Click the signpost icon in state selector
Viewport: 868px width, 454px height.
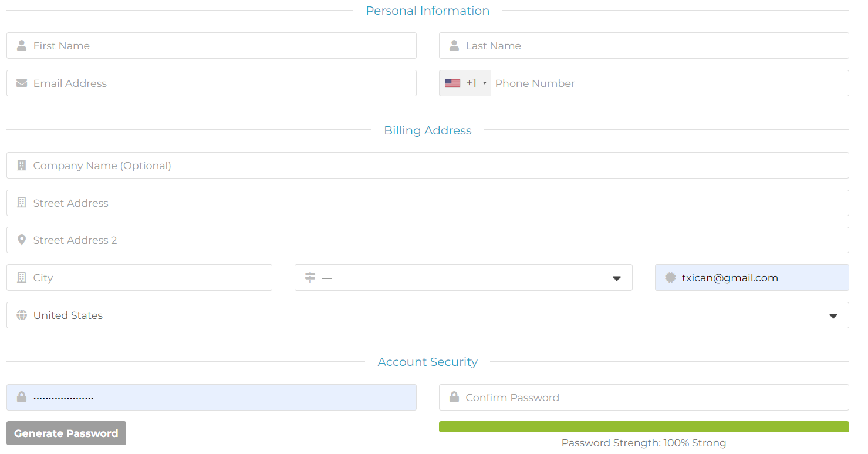tap(310, 278)
